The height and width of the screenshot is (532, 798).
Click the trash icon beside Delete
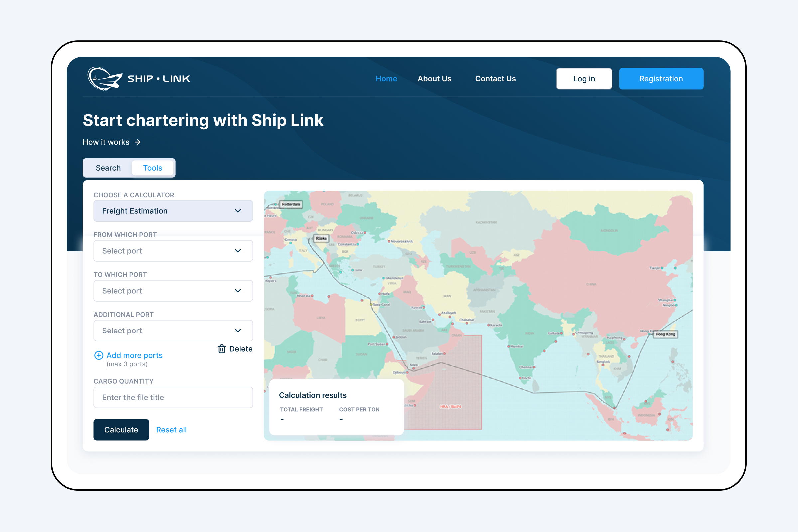pyautogui.click(x=221, y=349)
